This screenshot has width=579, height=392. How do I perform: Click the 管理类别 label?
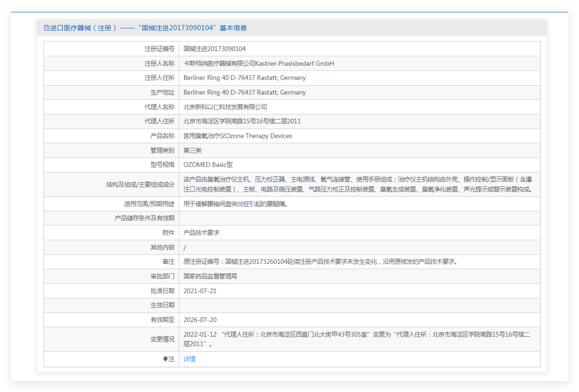pos(162,150)
